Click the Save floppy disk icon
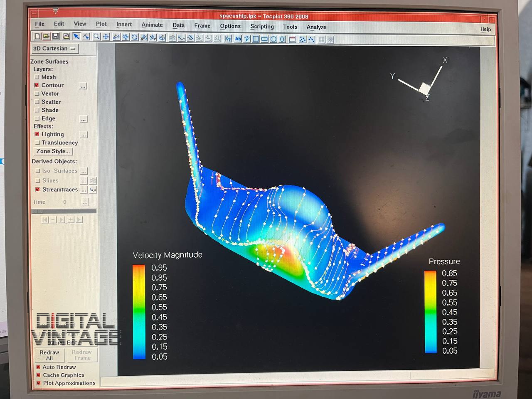 55,37
